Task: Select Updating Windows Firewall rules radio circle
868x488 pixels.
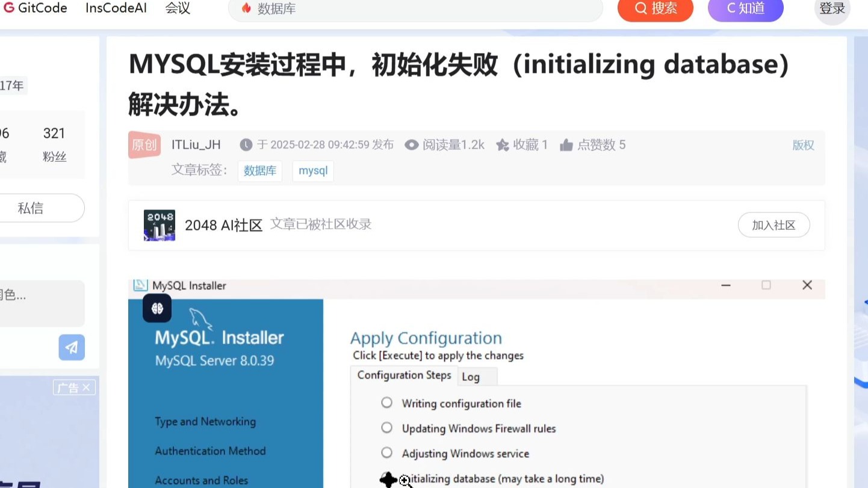Action: click(387, 428)
